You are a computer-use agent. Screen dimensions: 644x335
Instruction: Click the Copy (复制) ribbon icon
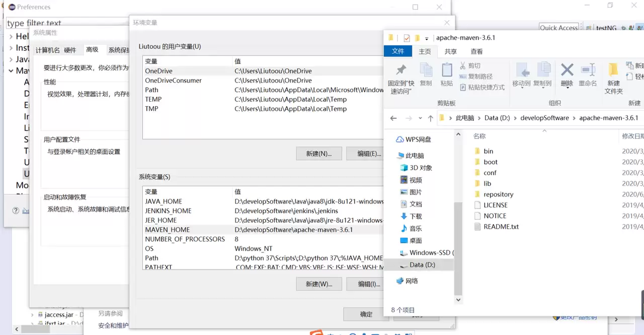(x=426, y=74)
